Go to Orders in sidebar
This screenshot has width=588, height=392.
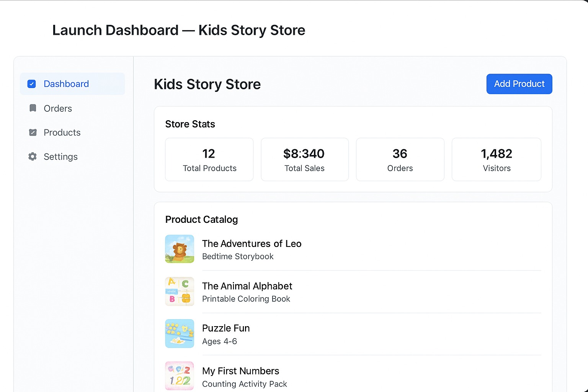coord(58,108)
